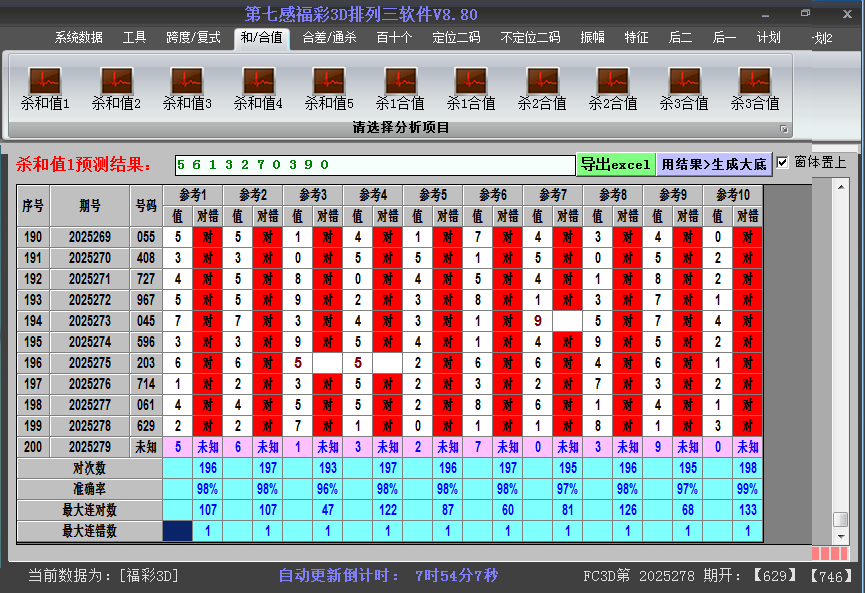Open the 工具 menu
This screenshot has height=593, width=865.
[x=134, y=37]
